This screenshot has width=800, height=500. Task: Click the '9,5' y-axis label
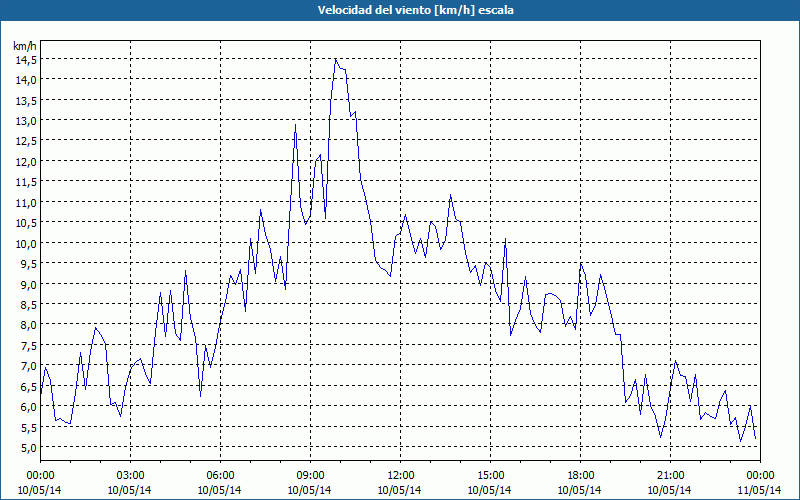tap(29, 264)
